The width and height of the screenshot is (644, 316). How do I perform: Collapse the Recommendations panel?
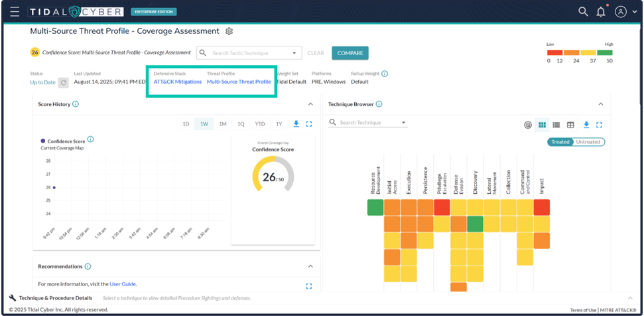pyautogui.click(x=310, y=266)
